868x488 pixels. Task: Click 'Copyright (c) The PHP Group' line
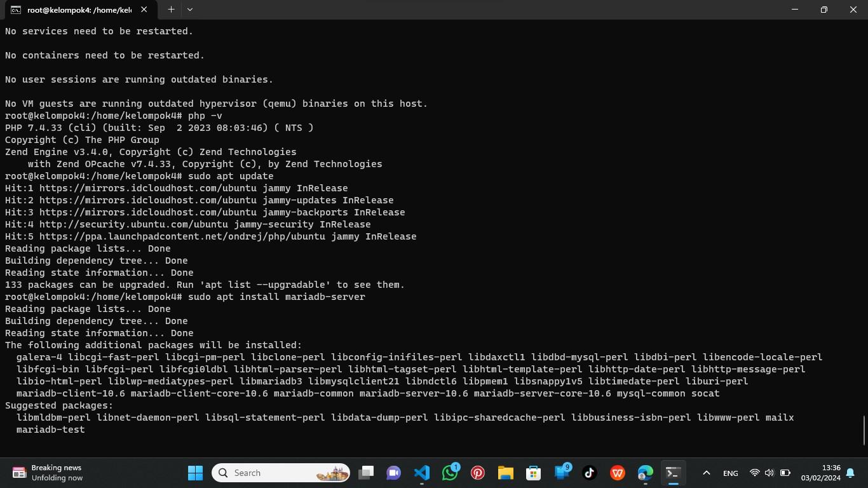pos(82,140)
